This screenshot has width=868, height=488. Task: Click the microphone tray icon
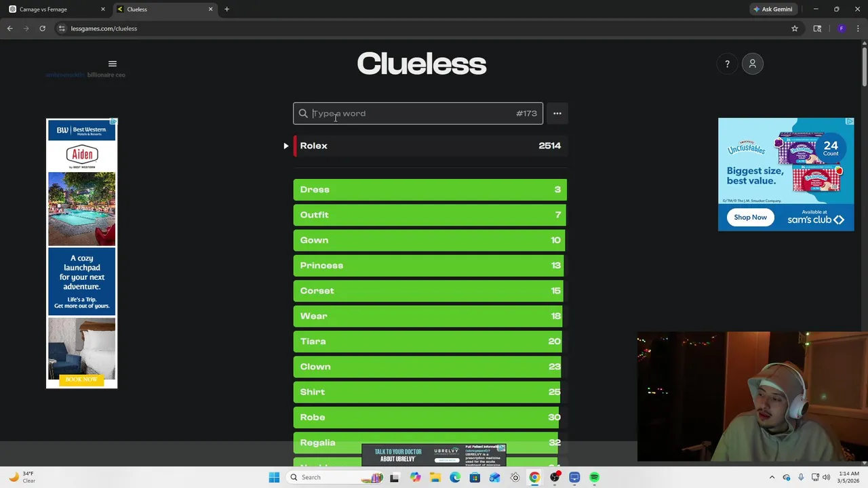click(x=801, y=477)
